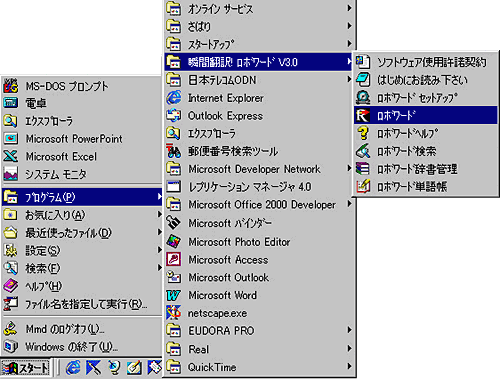Click the エクスプローラ icon in Start menu

pyautogui.click(x=11, y=121)
